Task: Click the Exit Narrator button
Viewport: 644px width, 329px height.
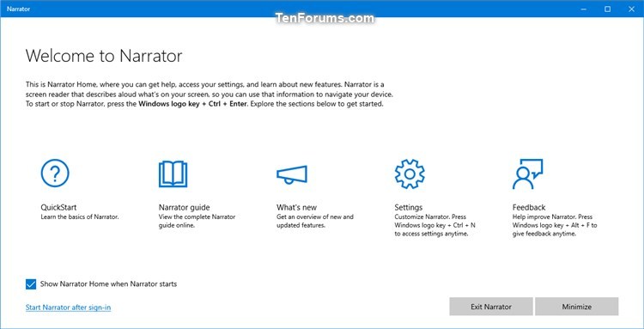Action: click(491, 307)
